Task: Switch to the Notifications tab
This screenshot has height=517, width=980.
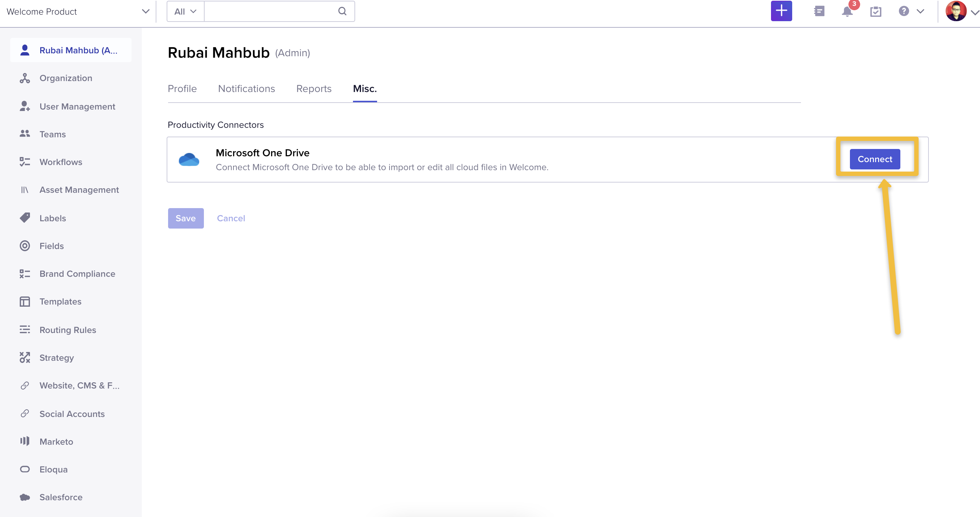Action: coord(246,89)
